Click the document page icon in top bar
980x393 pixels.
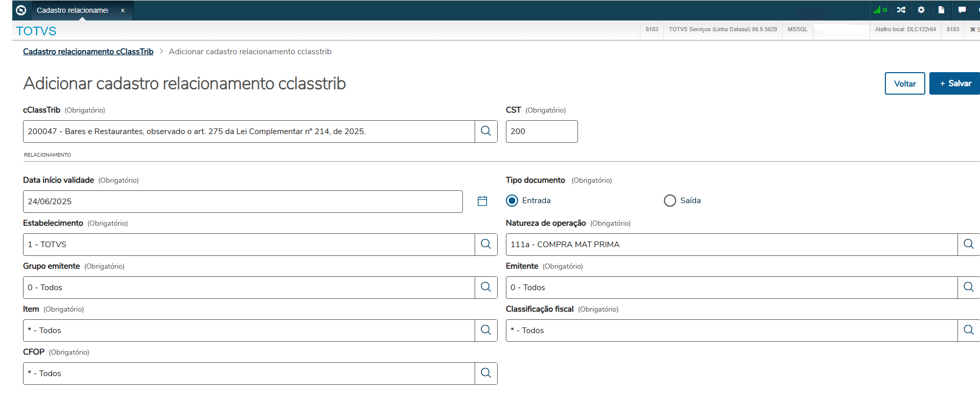[941, 10]
